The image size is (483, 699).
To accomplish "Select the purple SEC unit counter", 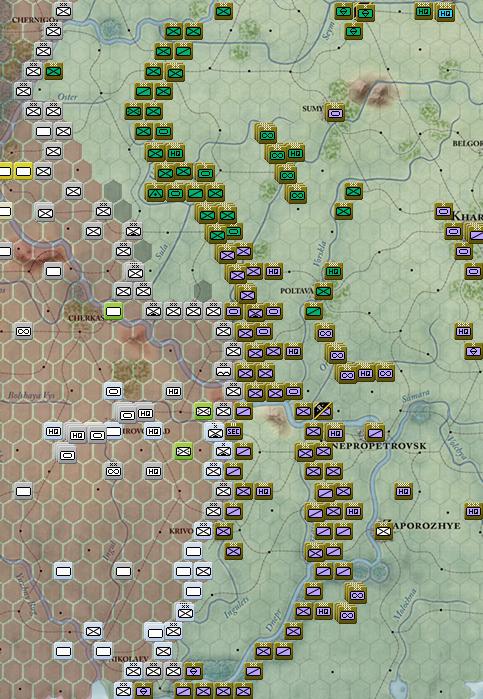I will pos(233,431).
